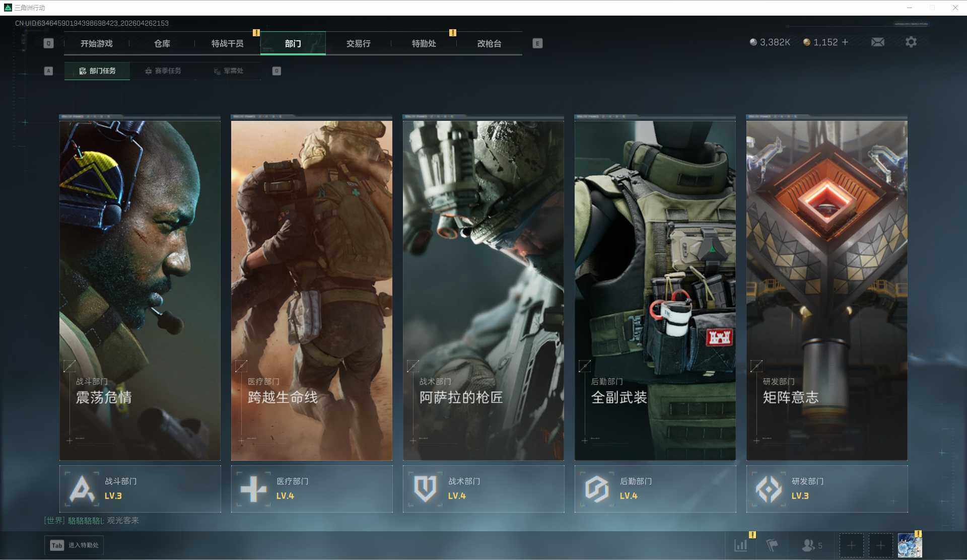
Task: Add currency with the plus beside 1,152
Action: pos(845,42)
